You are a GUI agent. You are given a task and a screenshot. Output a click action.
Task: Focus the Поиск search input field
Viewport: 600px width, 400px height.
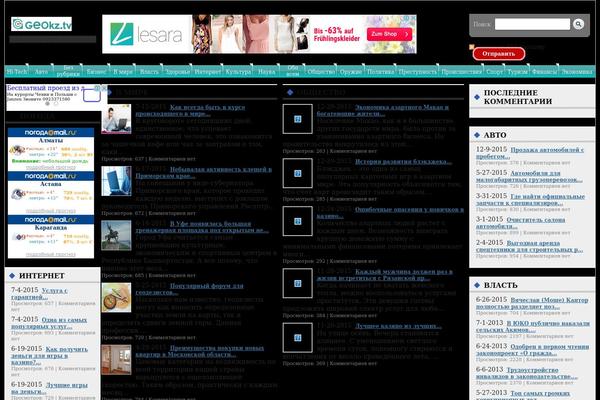tap(532, 24)
